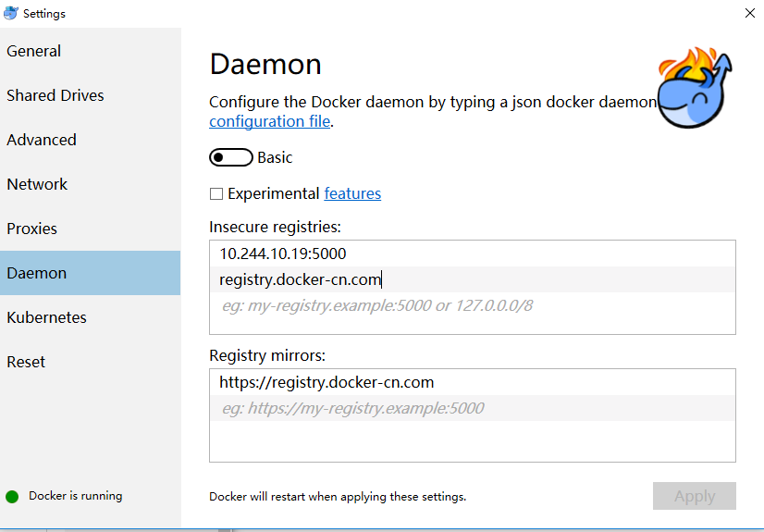
Task: Click the registry.docker-cn.com insecure registry entry
Action: 473,279
